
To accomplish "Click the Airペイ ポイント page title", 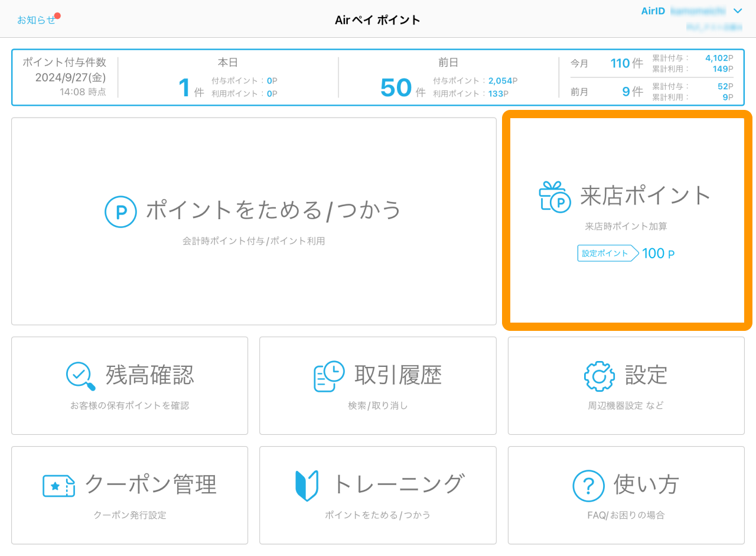I will point(377,20).
